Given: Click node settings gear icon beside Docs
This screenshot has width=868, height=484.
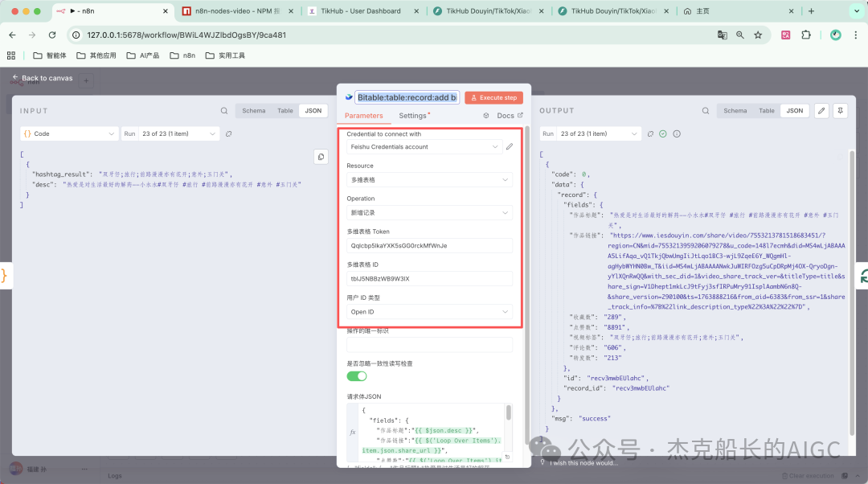Looking at the screenshot, I should (x=486, y=115).
